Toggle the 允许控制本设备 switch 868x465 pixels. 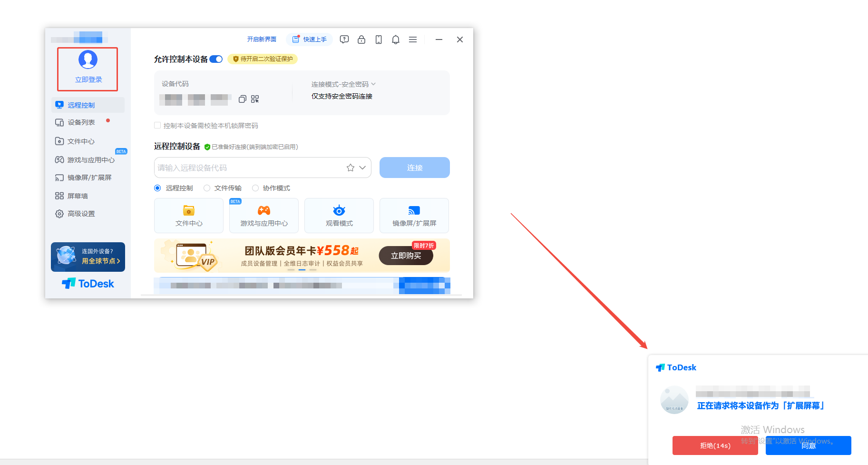click(x=216, y=59)
